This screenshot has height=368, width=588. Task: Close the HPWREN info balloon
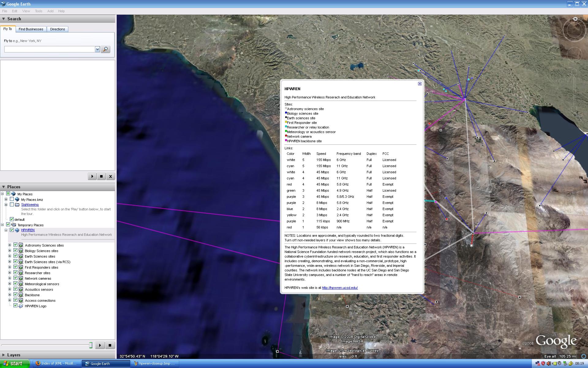pyautogui.click(x=420, y=84)
